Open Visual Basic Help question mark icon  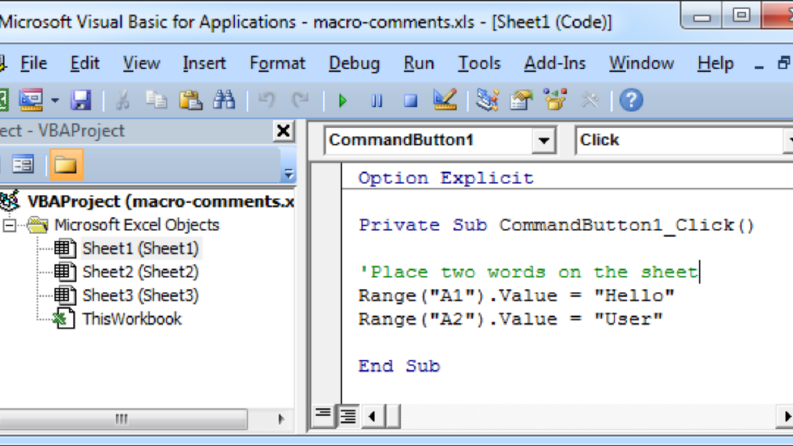tap(631, 100)
